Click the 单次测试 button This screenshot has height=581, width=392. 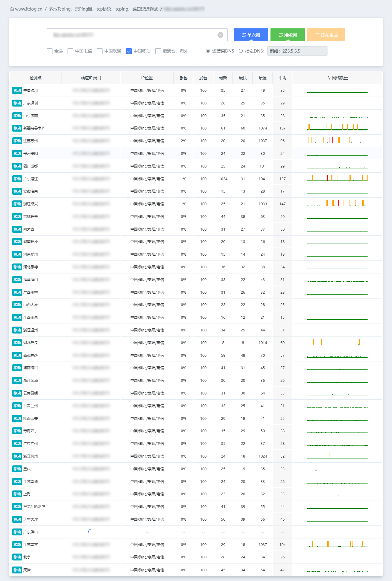tap(251, 35)
